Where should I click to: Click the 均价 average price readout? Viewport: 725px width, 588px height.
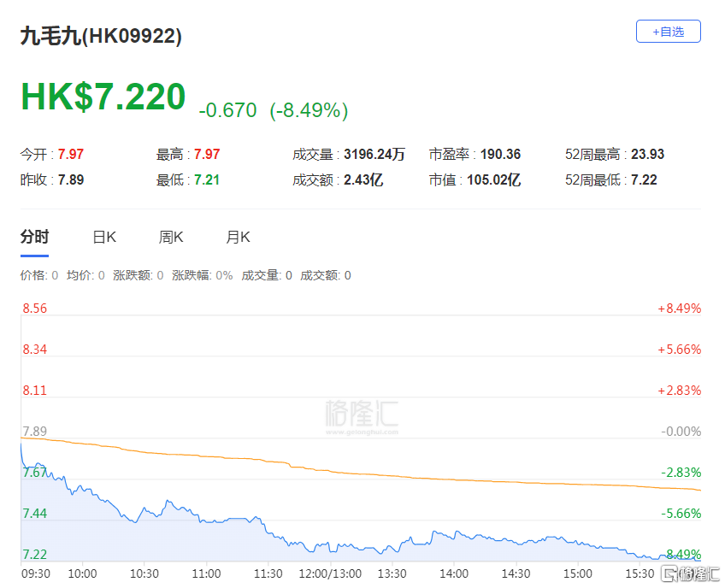(85, 275)
